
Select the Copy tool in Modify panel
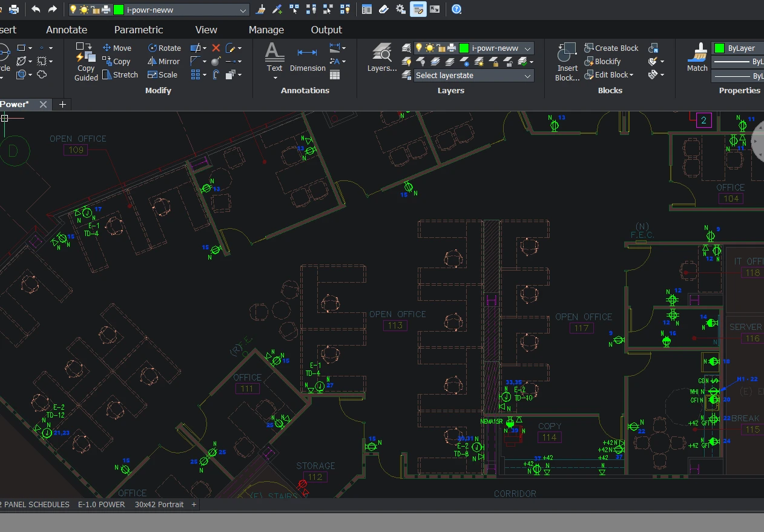point(116,61)
